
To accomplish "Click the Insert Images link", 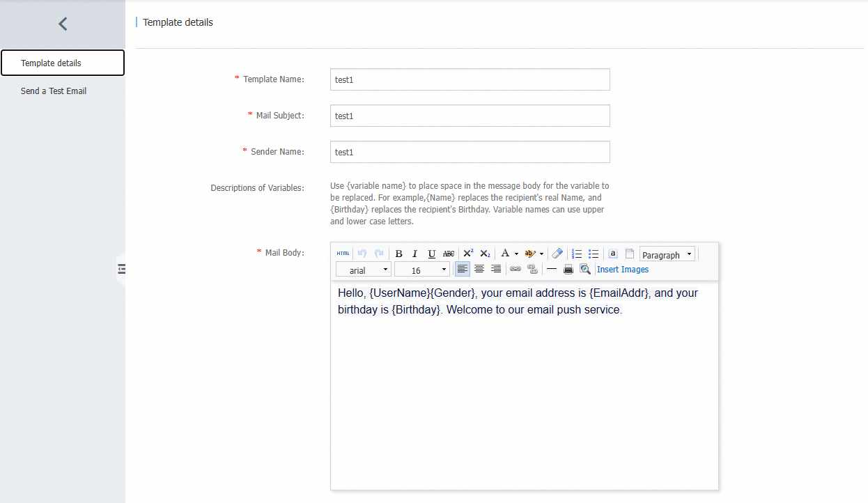I will pyautogui.click(x=623, y=270).
